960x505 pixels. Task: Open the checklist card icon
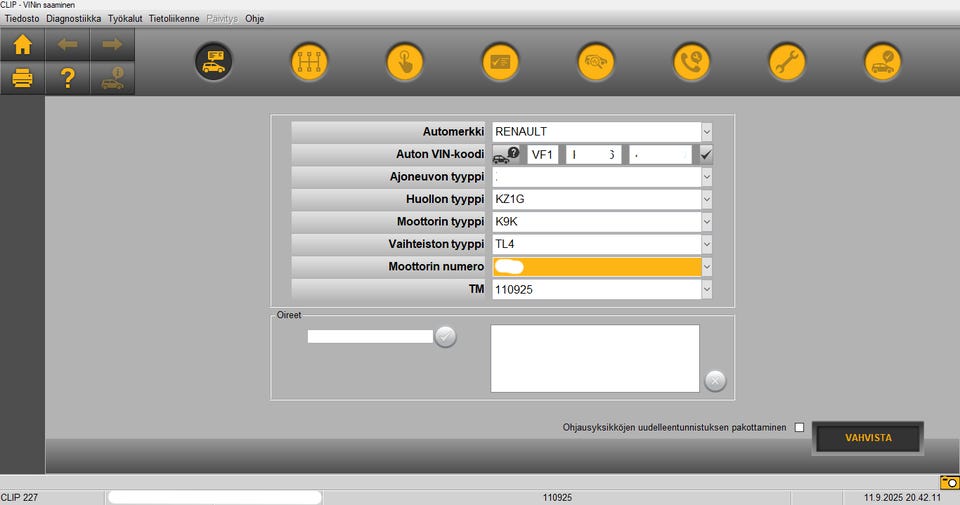click(x=500, y=61)
